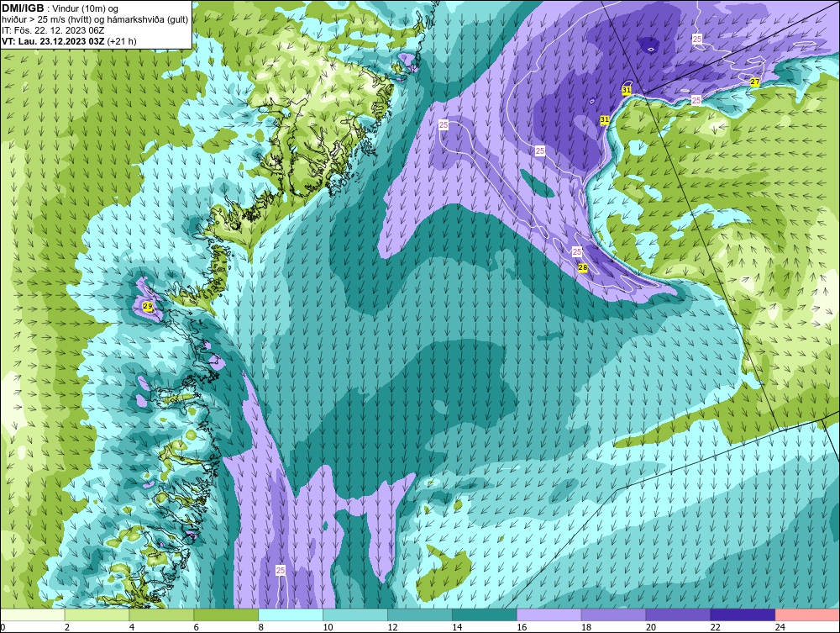
Task: Select the 20–22 m/s violet legend swatch
Action: (x=678, y=615)
